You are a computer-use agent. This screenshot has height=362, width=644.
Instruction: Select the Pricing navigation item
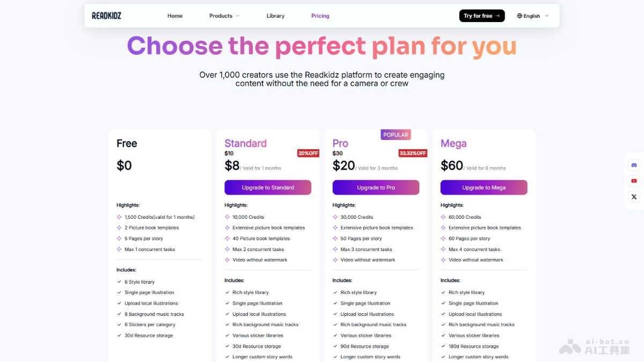click(x=320, y=16)
